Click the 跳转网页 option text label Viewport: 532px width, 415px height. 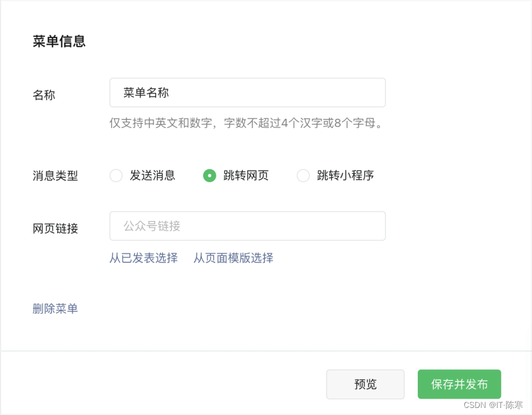point(246,176)
